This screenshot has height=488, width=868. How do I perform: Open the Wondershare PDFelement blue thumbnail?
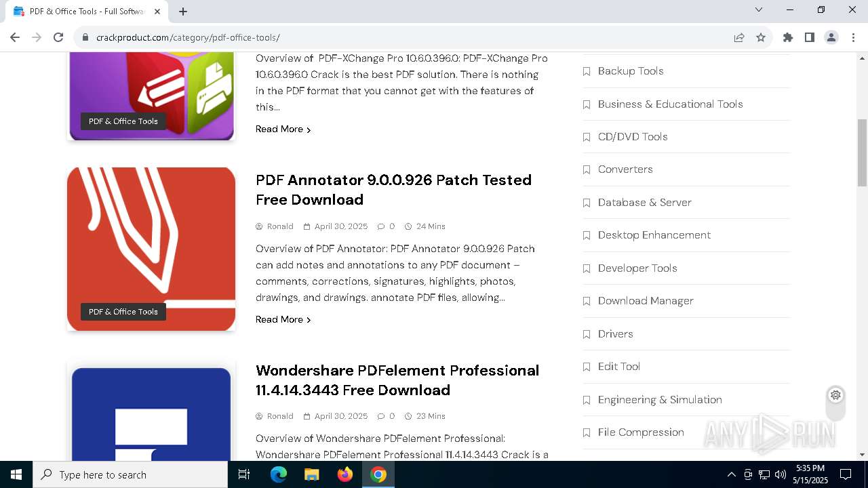[x=151, y=413]
